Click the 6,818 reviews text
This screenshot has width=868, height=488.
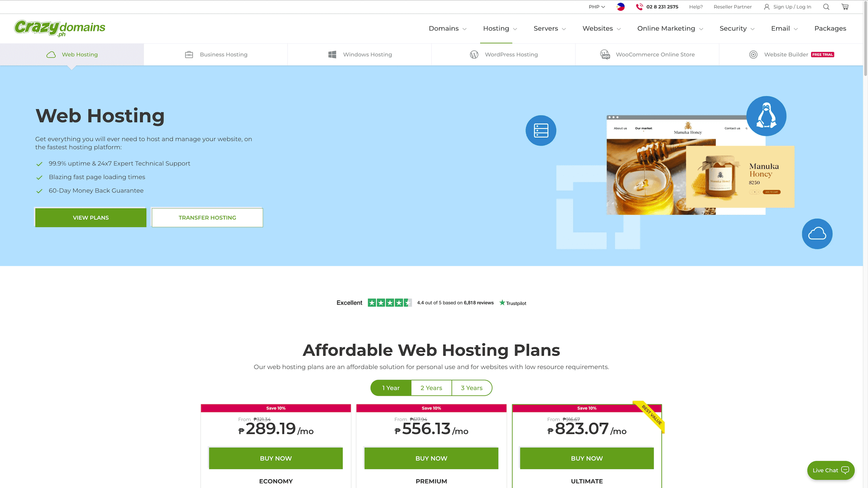(478, 303)
